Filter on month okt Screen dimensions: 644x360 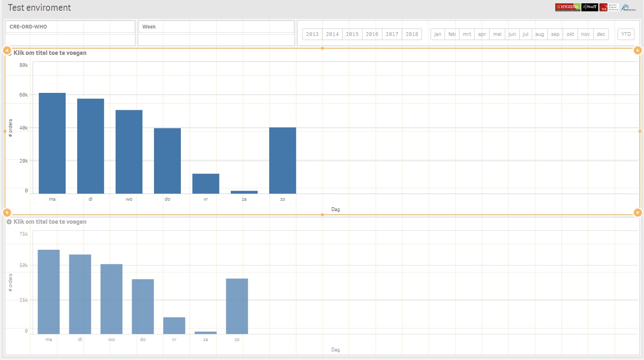tap(570, 34)
